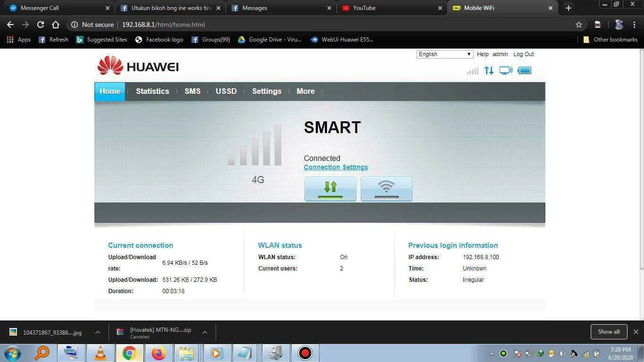Switch to the YouTube browser tab
644x362 pixels.
click(x=393, y=8)
